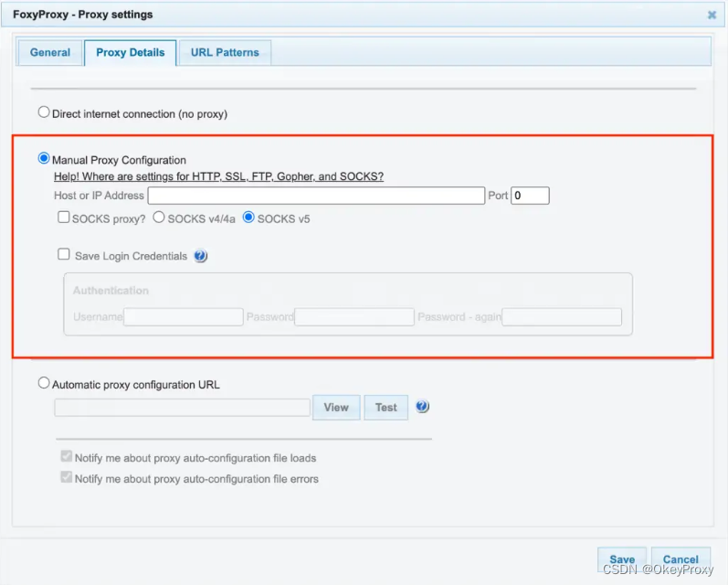Select Manual Proxy Configuration radio button

coord(44,158)
